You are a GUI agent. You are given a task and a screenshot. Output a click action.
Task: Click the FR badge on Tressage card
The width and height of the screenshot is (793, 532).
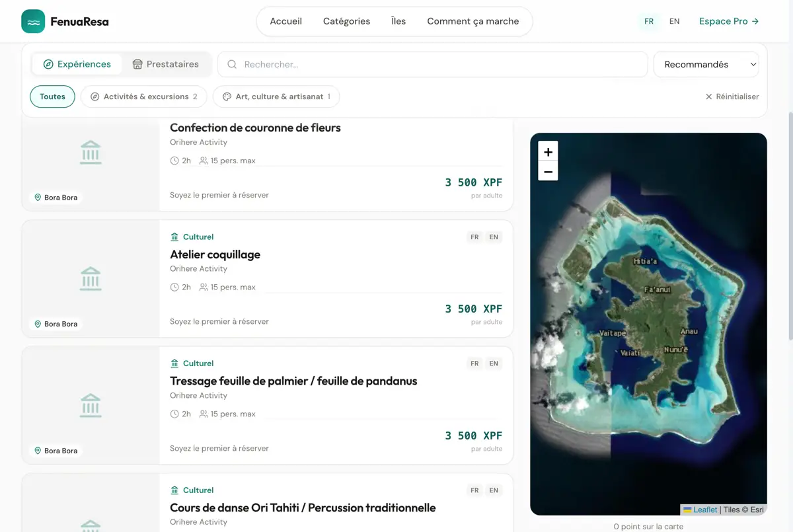click(474, 363)
